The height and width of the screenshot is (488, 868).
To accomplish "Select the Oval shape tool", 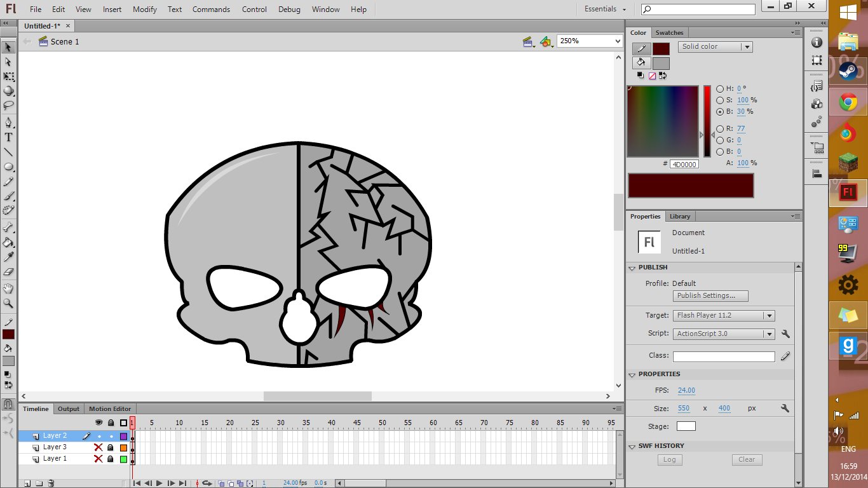I will click(x=8, y=166).
